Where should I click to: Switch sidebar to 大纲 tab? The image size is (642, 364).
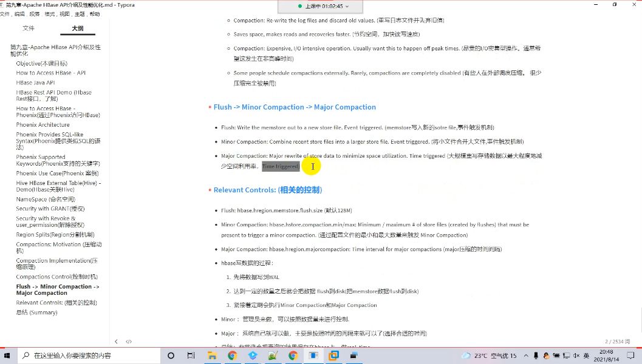pyautogui.click(x=77, y=29)
